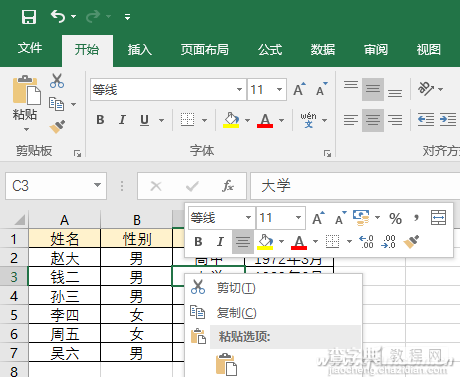Click the formula bar showing 大学

click(355, 186)
